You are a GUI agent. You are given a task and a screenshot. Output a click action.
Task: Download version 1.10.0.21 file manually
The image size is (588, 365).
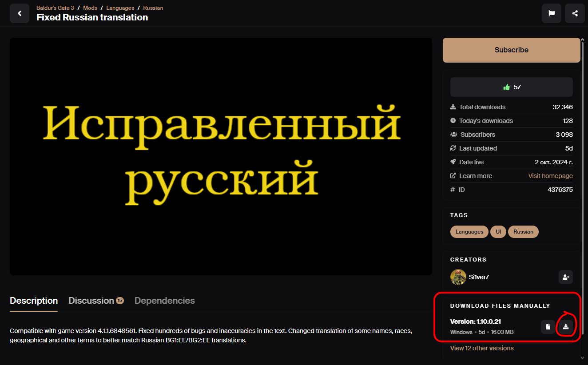point(566,327)
